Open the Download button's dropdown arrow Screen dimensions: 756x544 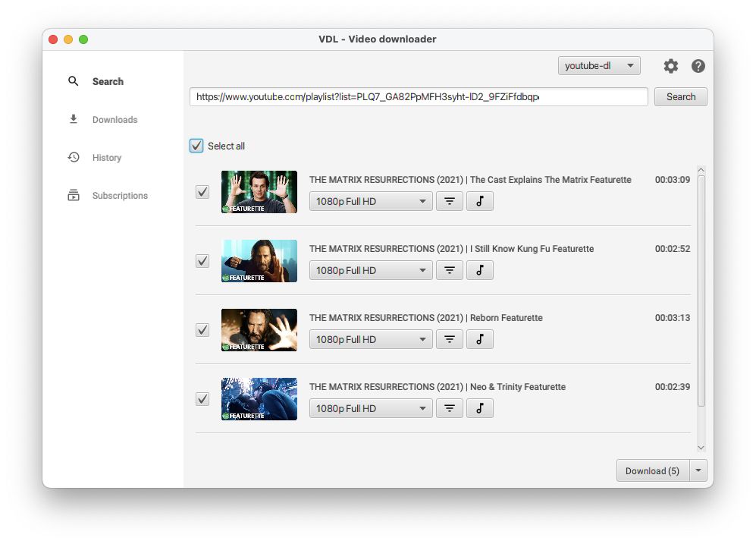click(698, 470)
